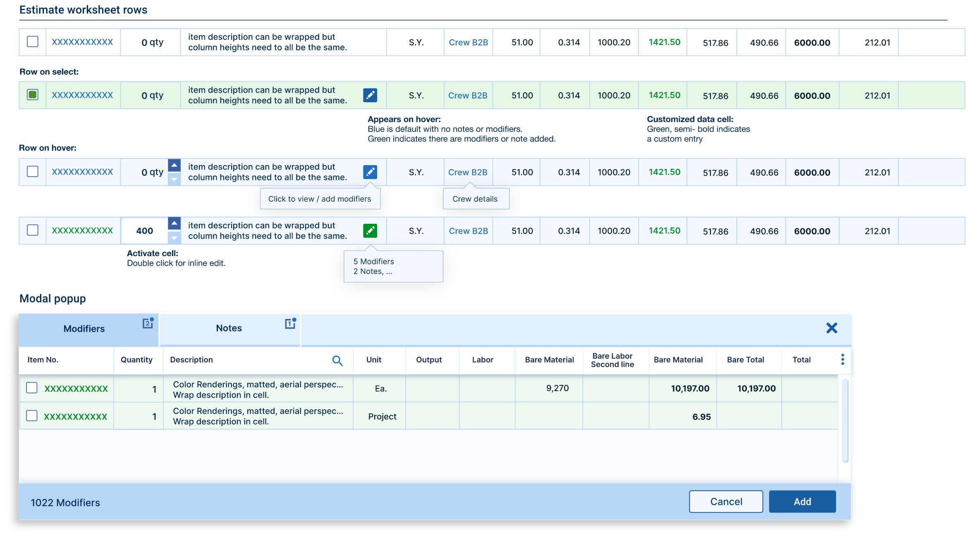Close the modal with the X icon
Viewport: 980px width, 537px height.
click(x=832, y=328)
